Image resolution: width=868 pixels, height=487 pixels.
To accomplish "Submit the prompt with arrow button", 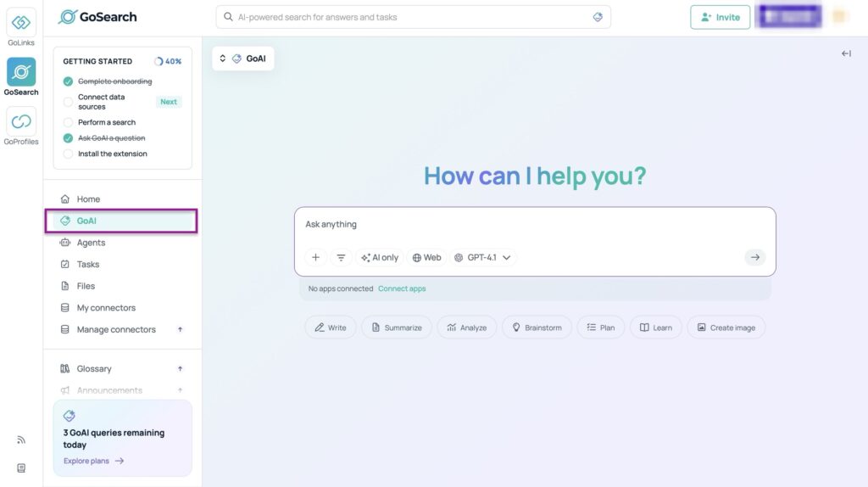I will click(754, 258).
